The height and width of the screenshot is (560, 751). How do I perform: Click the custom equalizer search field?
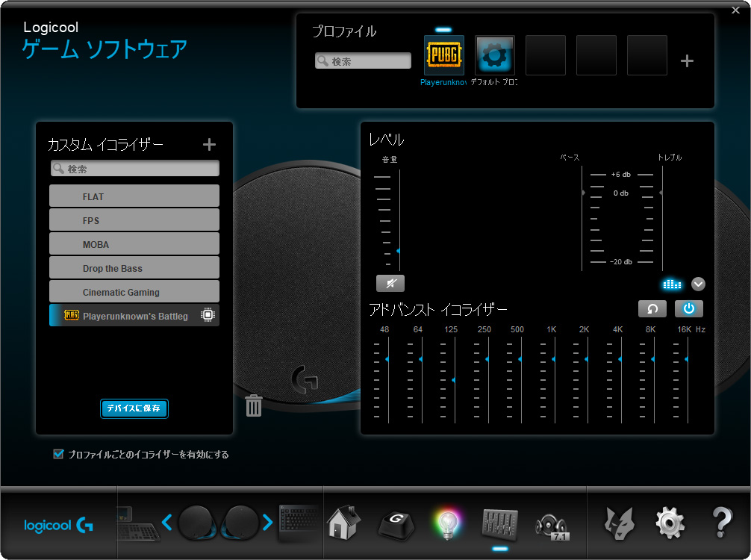pyautogui.click(x=135, y=169)
